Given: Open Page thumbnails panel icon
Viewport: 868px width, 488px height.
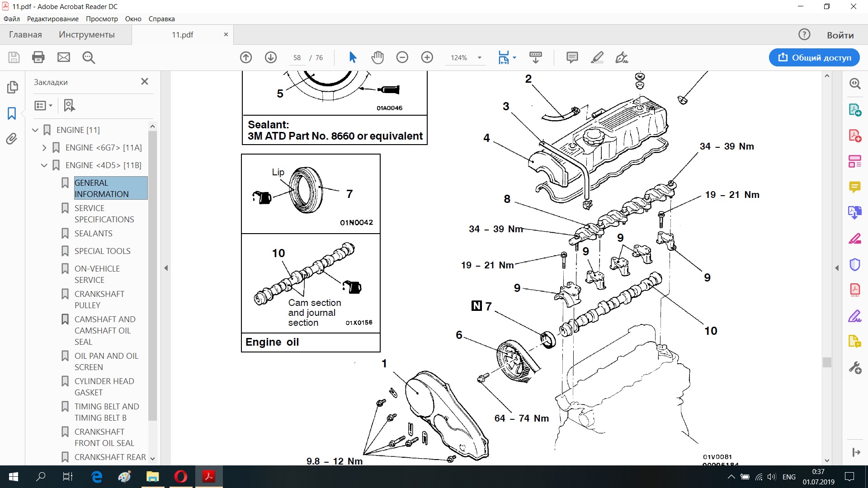Looking at the screenshot, I should [12, 87].
